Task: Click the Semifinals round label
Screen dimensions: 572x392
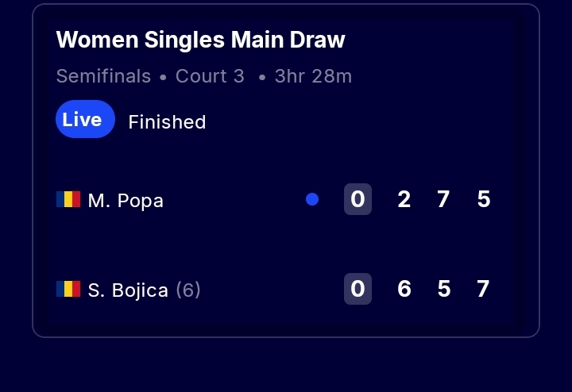Action: (103, 77)
